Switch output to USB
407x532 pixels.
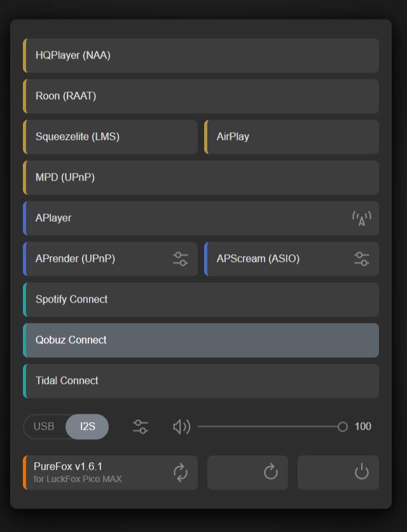coord(44,426)
